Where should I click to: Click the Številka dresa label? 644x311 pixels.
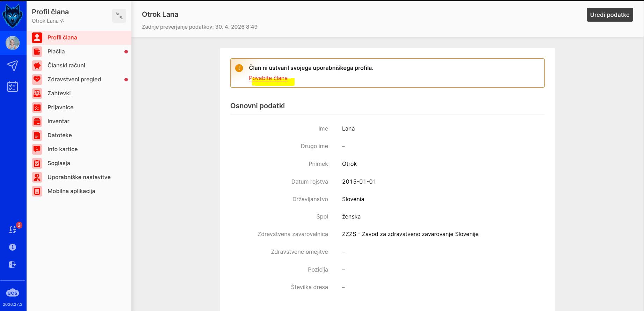310,287
